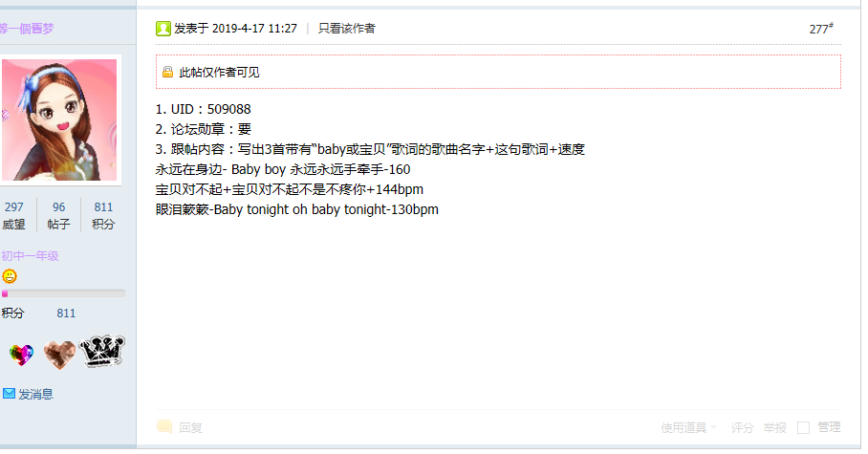
Task: Click the speech bubble reply icon
Action: 164,426
